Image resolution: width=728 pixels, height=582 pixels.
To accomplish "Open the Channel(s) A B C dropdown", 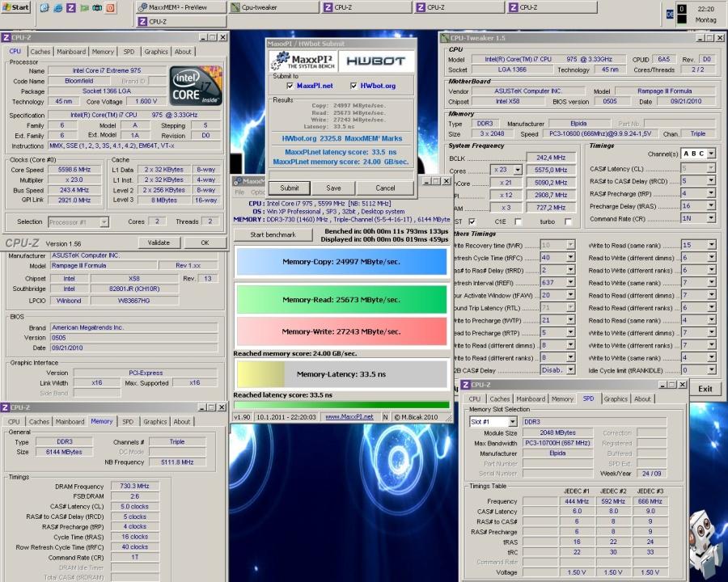I will (x=711, y=153).
